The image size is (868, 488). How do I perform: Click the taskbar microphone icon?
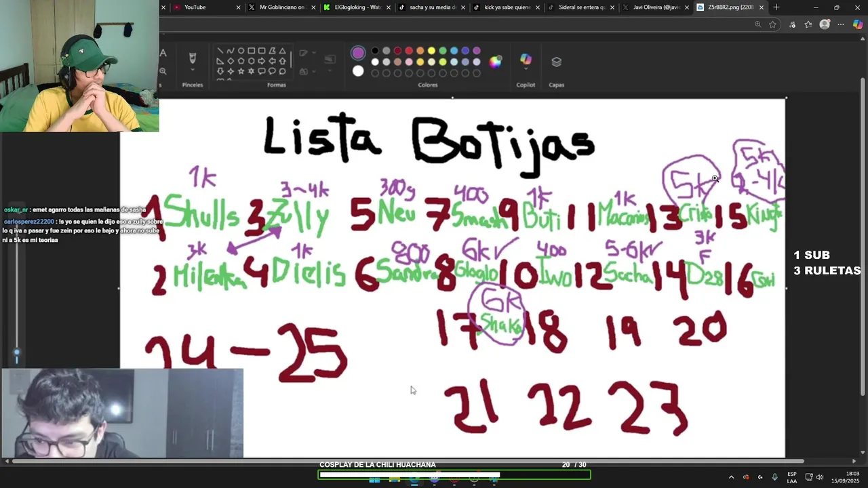click(x=774, y=477)
